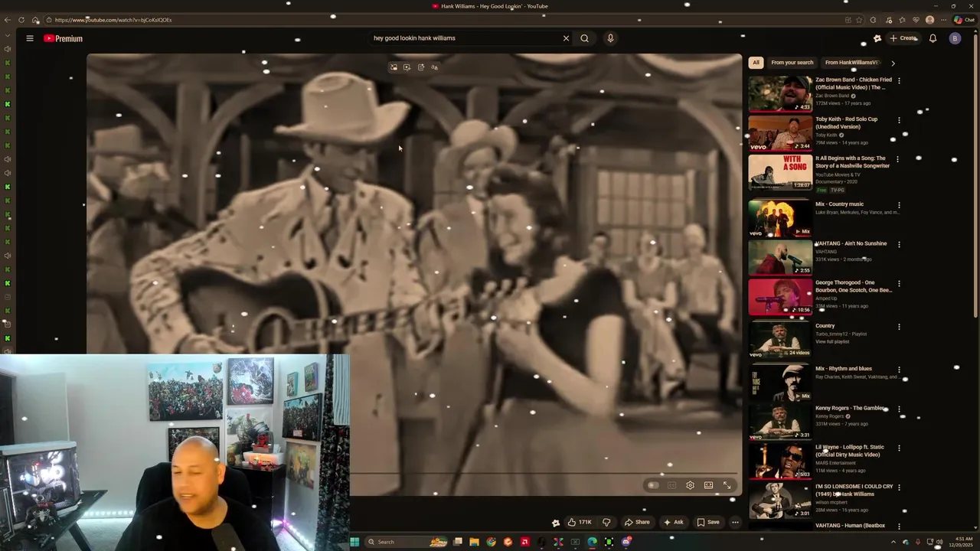Click the second overlay icon atop video
The width and height of the screenshot is (980, 551).
[x=407, y=67]
